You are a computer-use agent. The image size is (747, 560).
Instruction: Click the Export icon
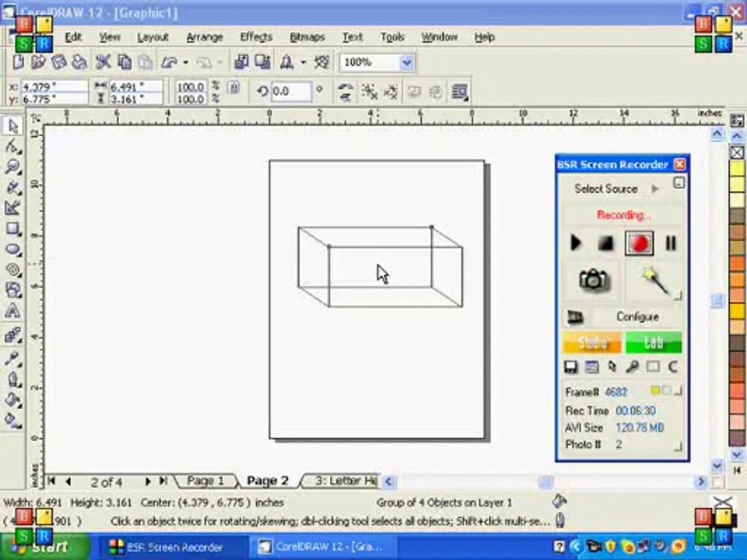point(262,62)
